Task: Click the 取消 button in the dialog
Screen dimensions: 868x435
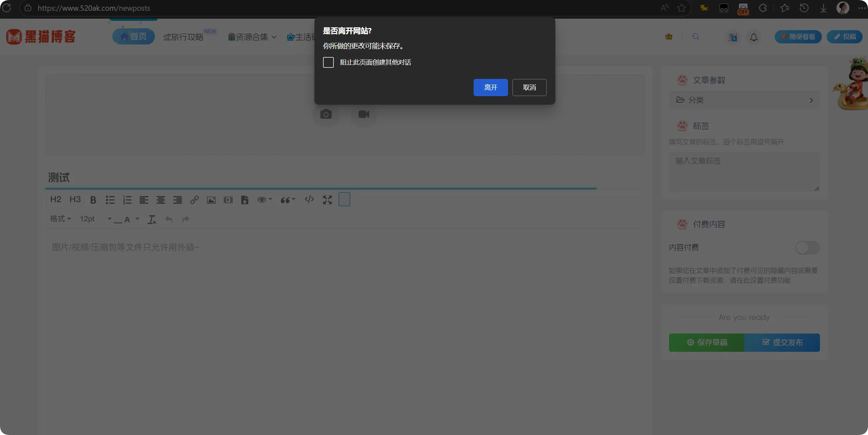Action: coord(529,88)
